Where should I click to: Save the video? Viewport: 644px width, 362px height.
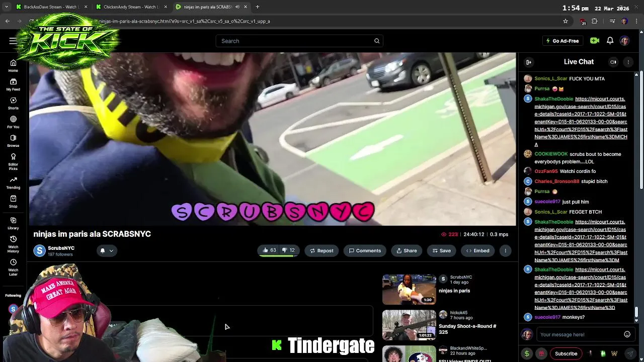[441, 250]
